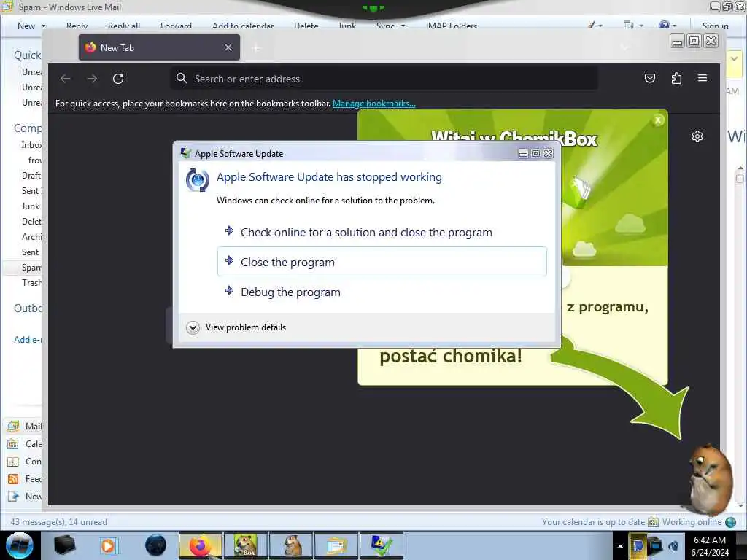Select the Drafts folder in Live Mail
This screenshot has height=560, width=747.
point(31,176)
